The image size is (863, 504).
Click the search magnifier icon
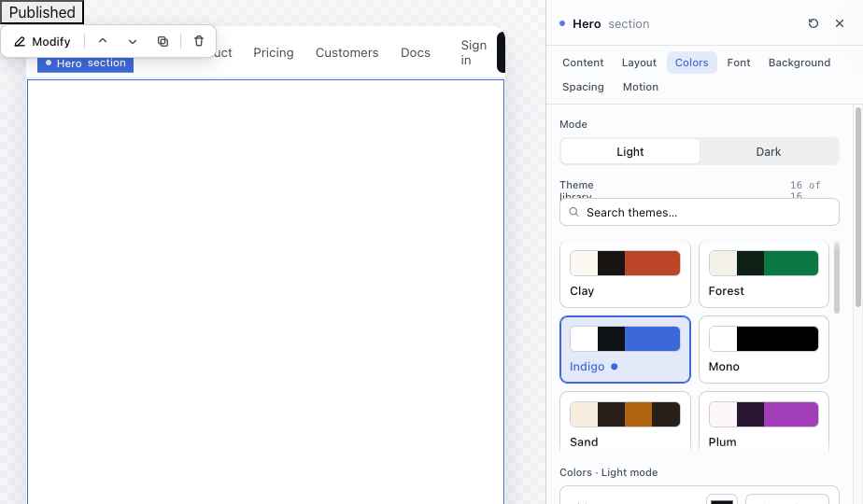coord(573,212)
